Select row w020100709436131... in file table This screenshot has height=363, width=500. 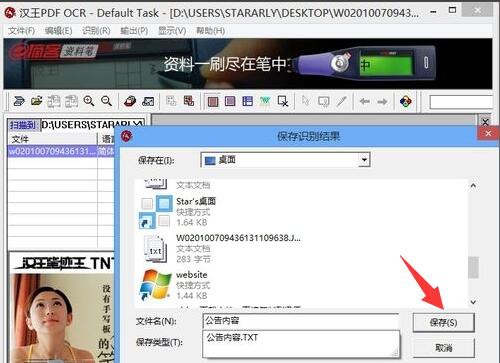[x=61, y=151]
